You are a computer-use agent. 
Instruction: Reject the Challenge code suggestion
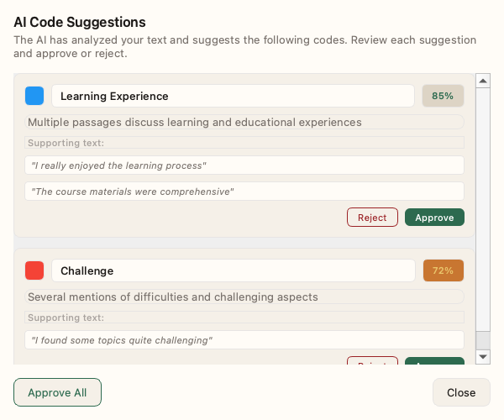pos(372,362)
